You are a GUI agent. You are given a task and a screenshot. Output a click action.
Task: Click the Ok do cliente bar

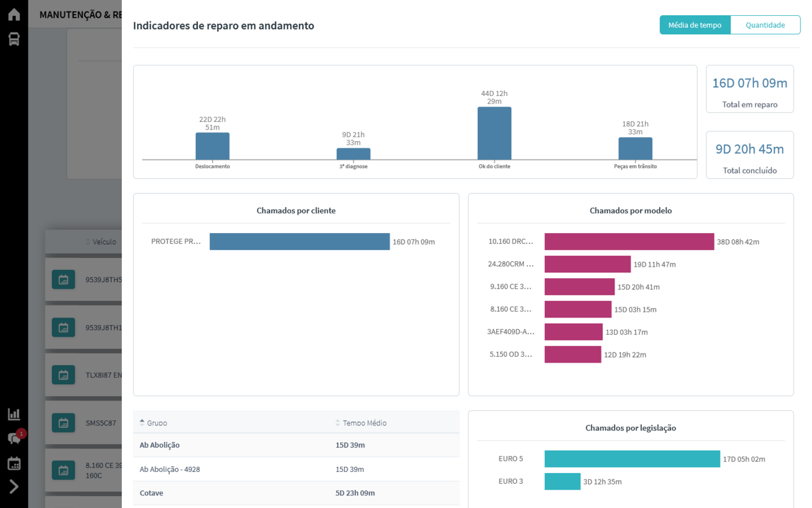tap(494, 133)
